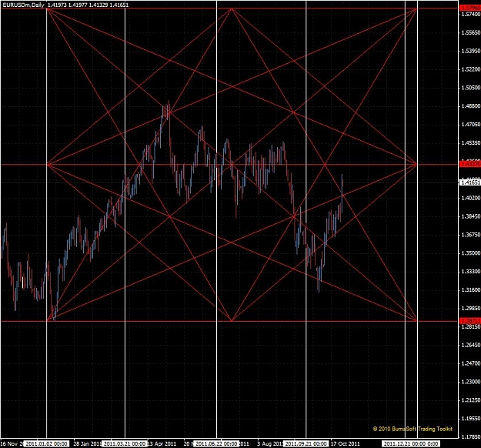Select the 2011.09.21 00:00 date marker label
This screenshot has width=481, height=448.
[x=306, y=443]
